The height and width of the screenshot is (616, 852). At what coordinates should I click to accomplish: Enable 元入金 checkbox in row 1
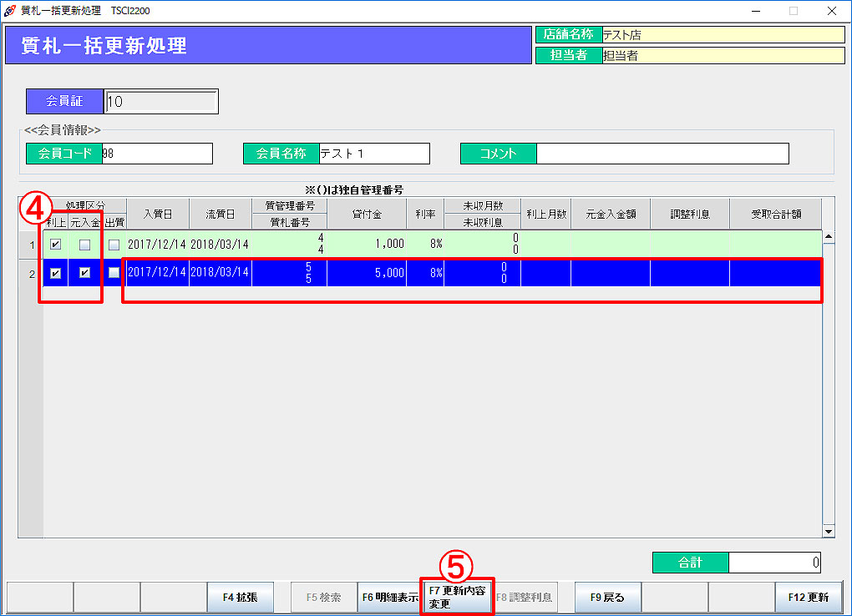pos(84,245)
